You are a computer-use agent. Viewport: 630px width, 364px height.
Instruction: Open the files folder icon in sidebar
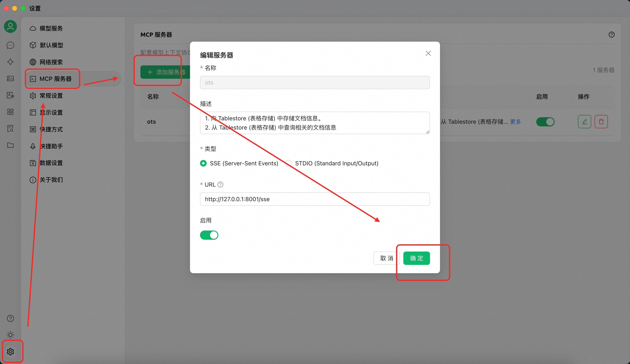[10, 145]
